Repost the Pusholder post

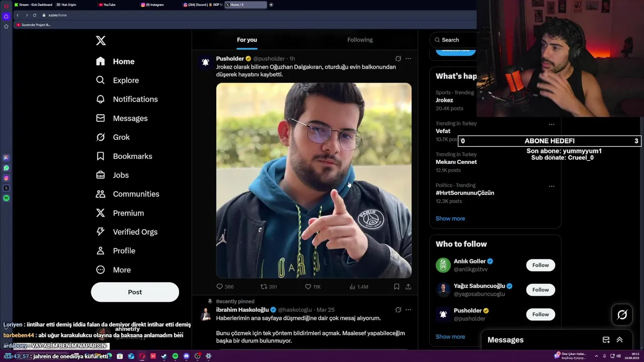[269, 287]
